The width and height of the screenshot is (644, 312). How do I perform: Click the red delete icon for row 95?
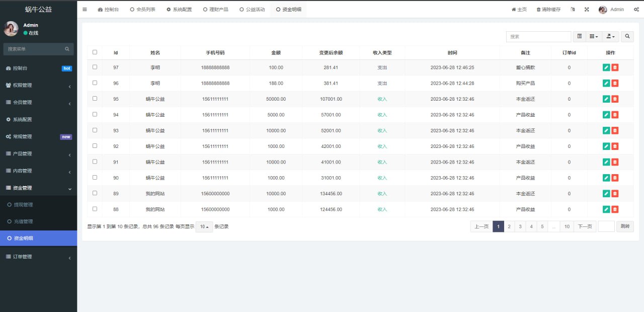tap(615, 99)
